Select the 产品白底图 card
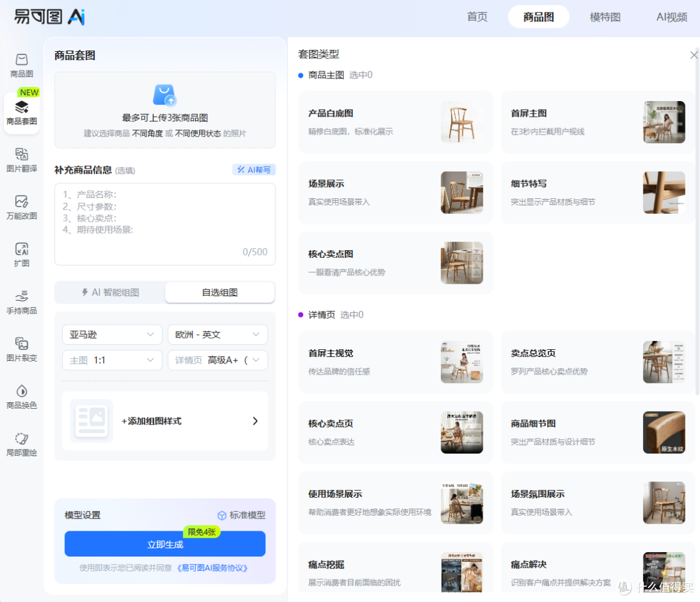The height and width of the screenshot is (602, 700). click(395, 122)
